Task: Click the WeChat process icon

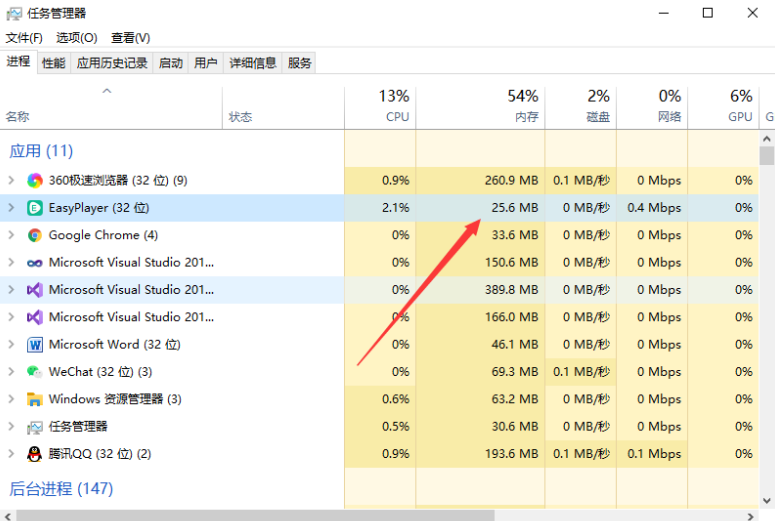Action: click(x=35, y=372)
